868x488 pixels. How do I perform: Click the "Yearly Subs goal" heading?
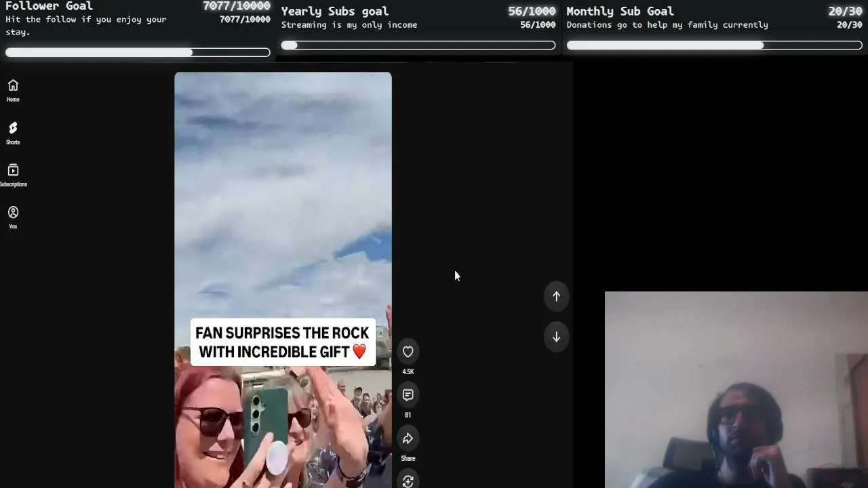click(335, 11)
